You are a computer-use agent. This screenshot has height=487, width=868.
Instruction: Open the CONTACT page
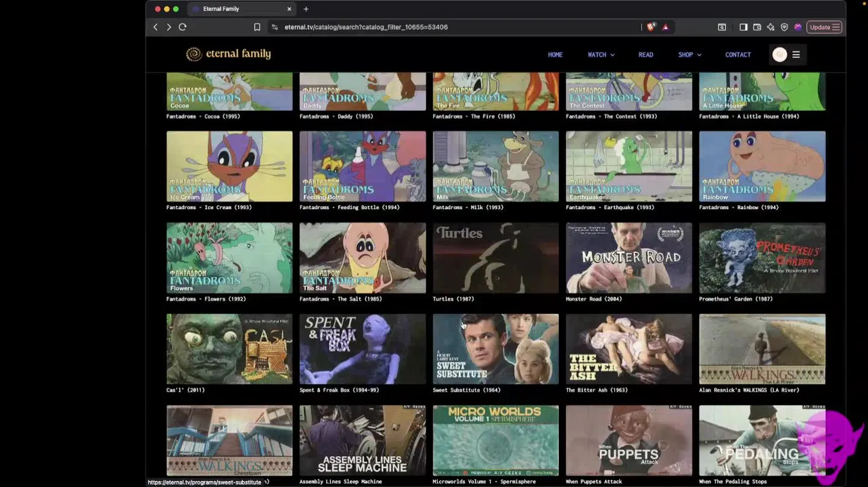(738, 55)
